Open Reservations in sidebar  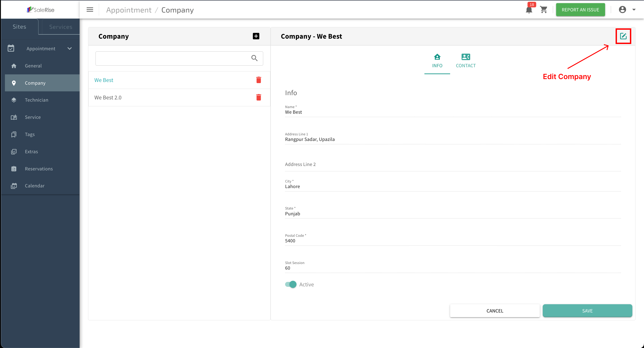point(42,169)
